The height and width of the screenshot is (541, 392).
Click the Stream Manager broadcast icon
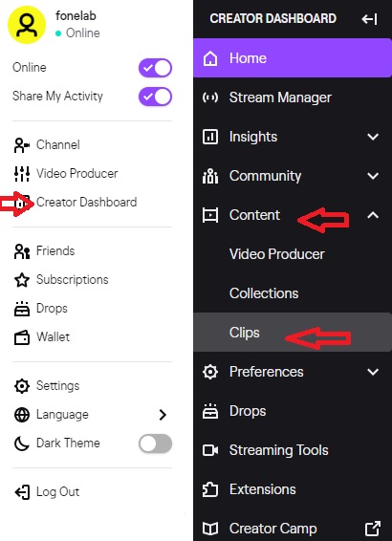(210, 97)
